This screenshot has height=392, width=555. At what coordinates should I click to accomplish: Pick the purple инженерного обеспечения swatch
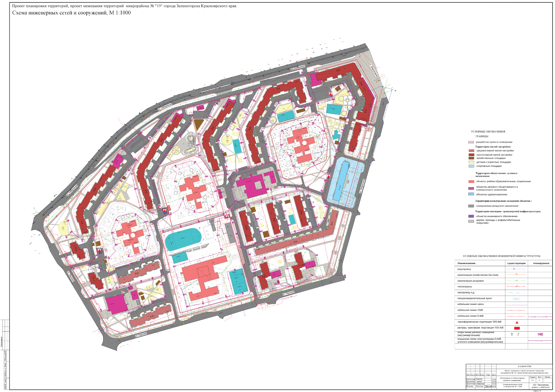coord(471,216)
